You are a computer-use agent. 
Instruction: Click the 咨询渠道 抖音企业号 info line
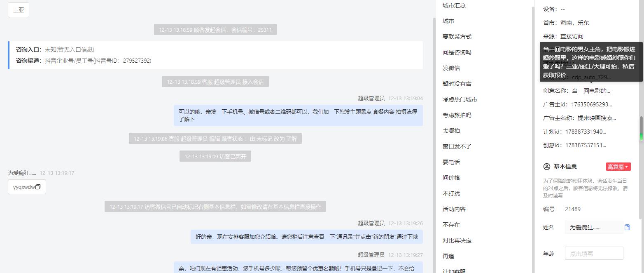tap(84, 61)
